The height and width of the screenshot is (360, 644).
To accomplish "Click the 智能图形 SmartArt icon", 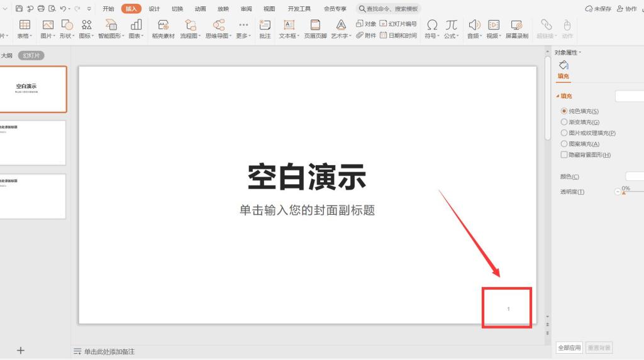I will [111, 25].
